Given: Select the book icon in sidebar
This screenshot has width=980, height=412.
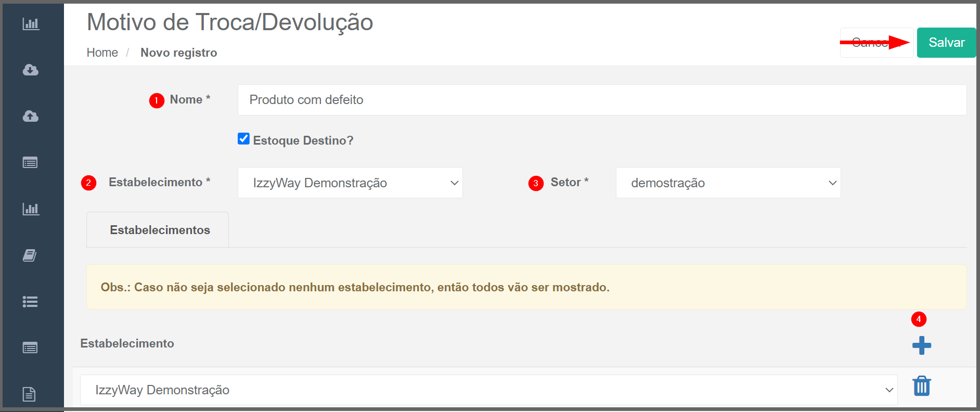Looking at the screenshot, I should pyautogui.click(x=30, y=255).
